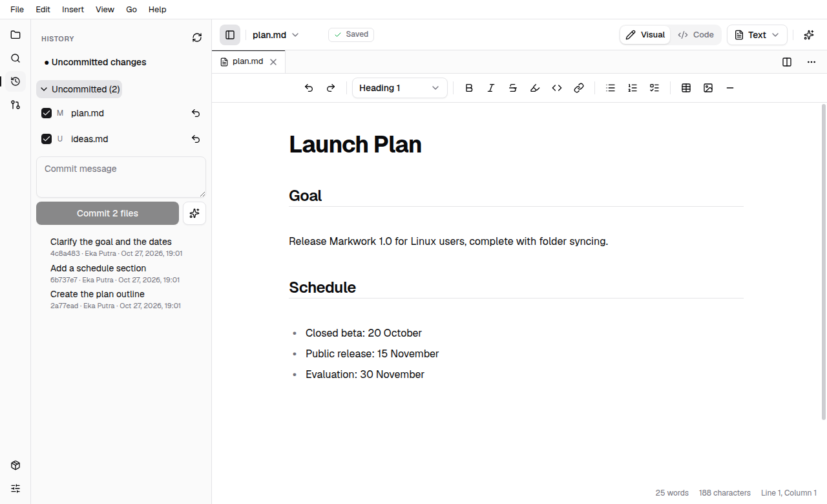Switch editor to Code mode
The width and height of the screenshot is (827, 504).
[696, 35]
